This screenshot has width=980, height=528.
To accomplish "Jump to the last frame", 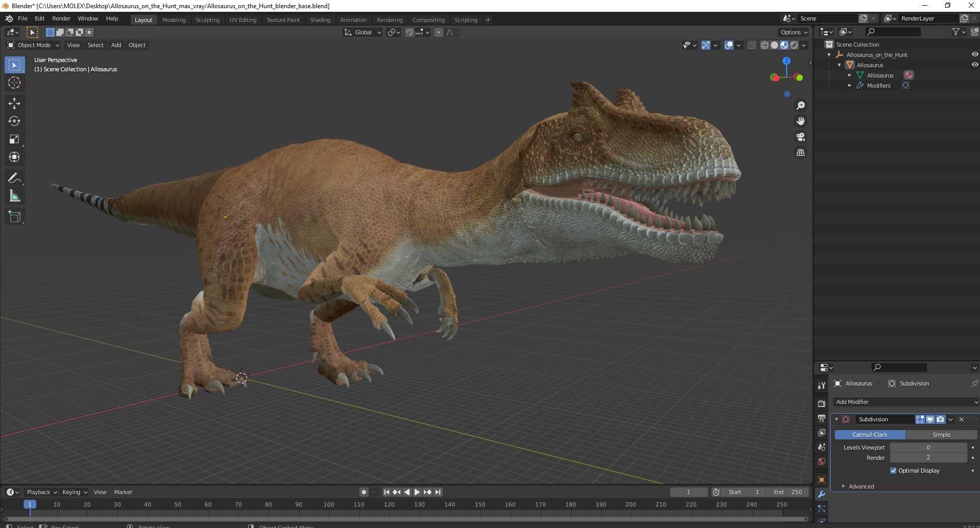I will (438, 492).
